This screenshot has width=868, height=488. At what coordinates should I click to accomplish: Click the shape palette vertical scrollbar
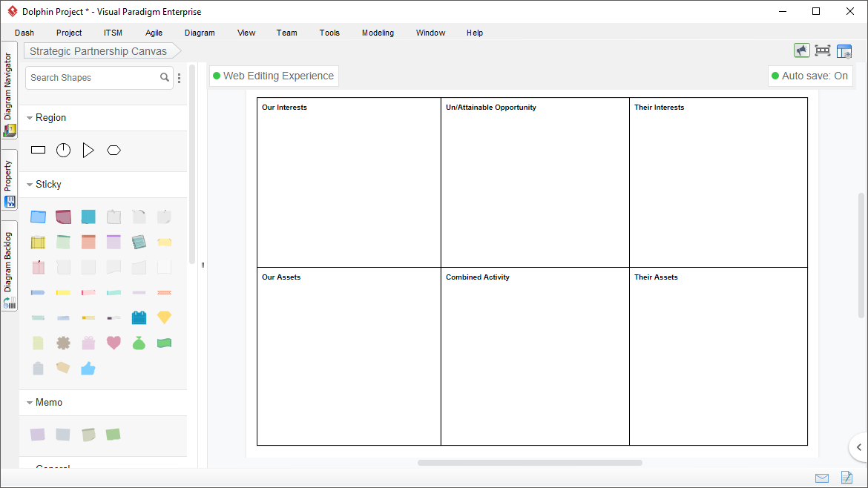pos(192,165)
